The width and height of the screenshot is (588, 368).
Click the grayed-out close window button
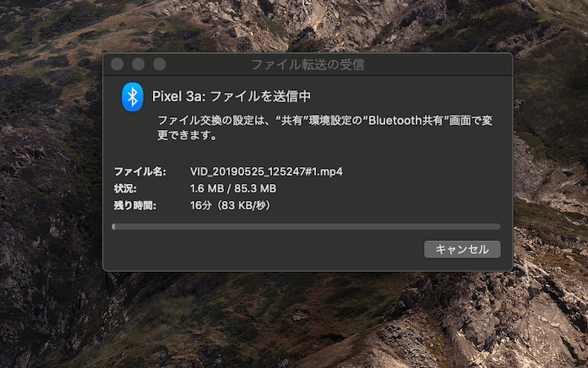117,64
